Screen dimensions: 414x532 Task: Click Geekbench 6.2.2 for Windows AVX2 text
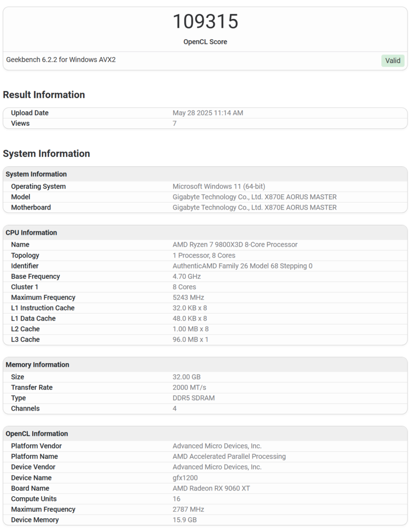click(x=61, y=60)
